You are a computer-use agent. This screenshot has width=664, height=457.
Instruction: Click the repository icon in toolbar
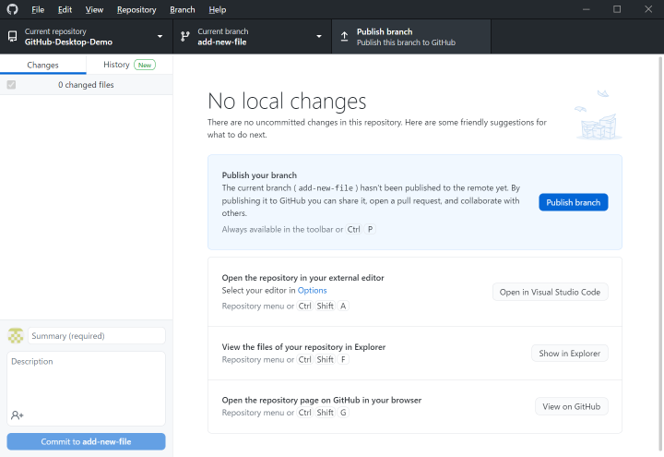coord(12,37)
